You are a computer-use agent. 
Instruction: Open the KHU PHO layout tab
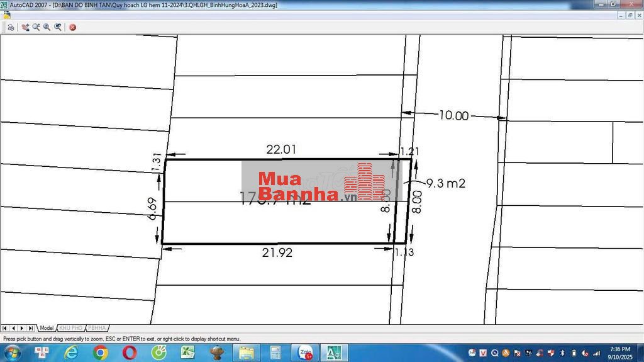tap(70, 328)
